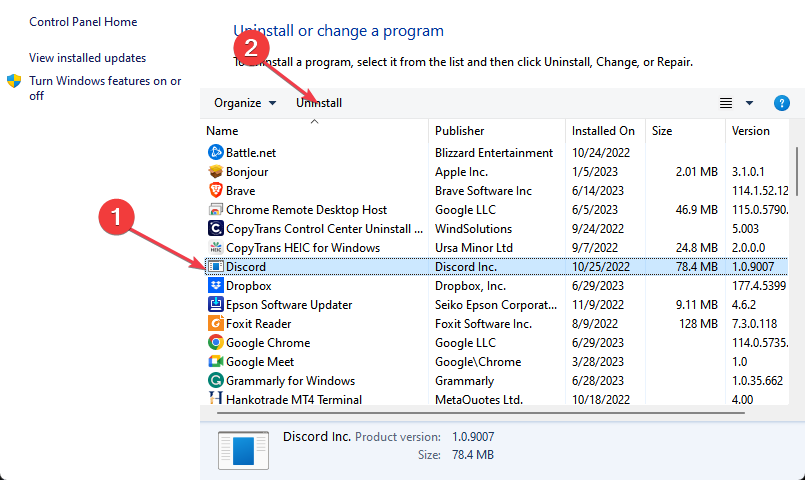
Task: Click the CopyTrans Control Center icon
Action: (x=215, y=228)
